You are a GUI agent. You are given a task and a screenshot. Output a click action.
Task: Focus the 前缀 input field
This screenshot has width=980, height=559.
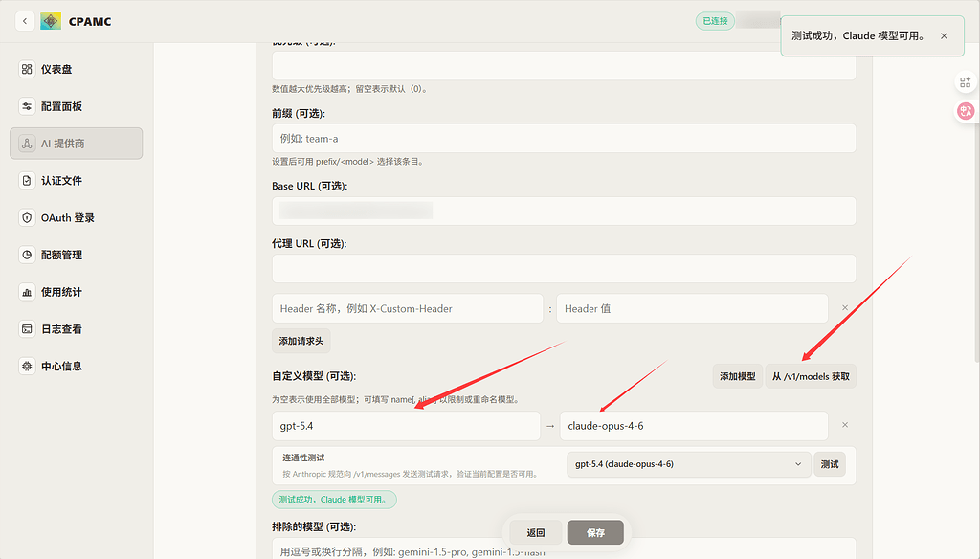(x=564, y=138)
